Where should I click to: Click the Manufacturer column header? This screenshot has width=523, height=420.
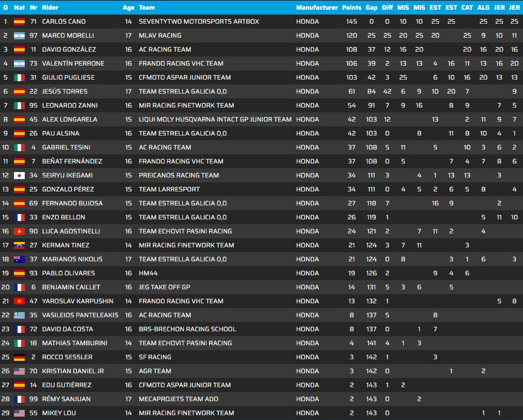pyautogui.click(x=317, y=8)
